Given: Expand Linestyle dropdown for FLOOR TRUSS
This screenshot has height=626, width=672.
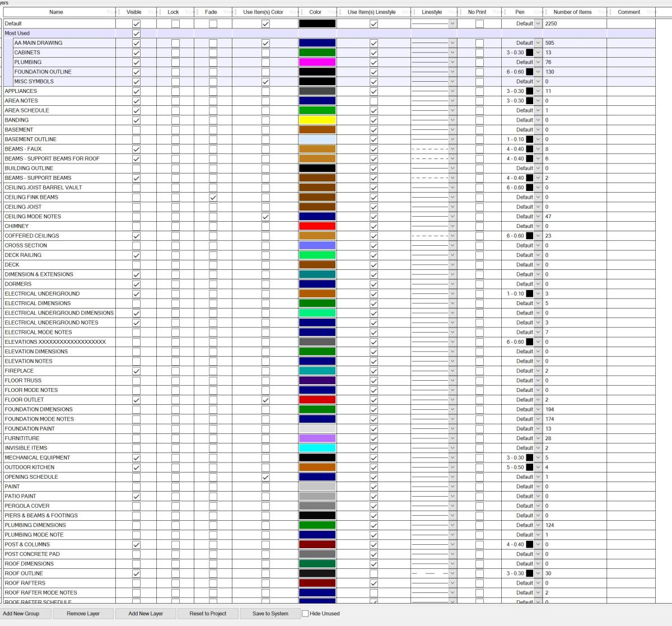Looking at the screenshot, I should coord(452,381).
